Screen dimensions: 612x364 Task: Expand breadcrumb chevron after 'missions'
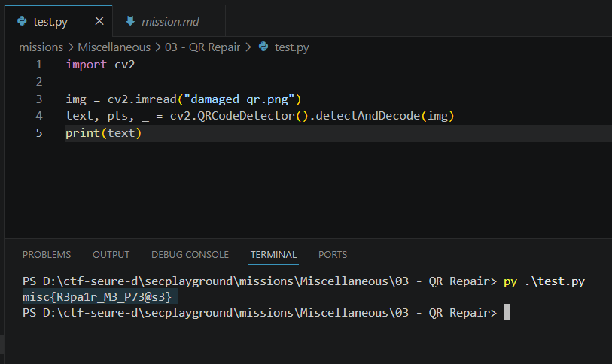(x=71, y=47)
